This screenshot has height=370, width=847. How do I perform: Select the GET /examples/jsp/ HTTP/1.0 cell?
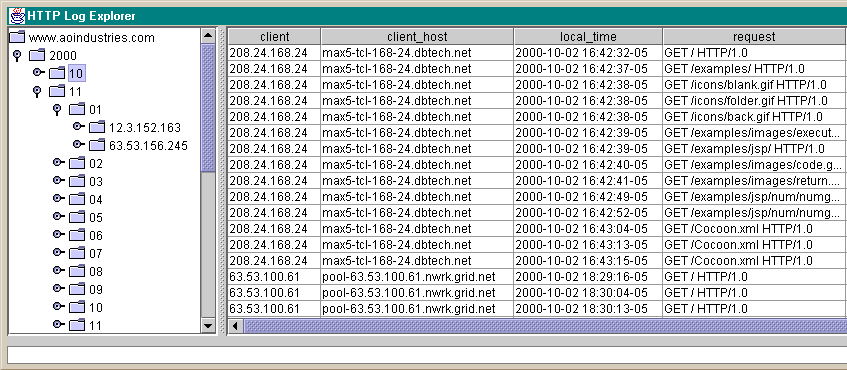[x=755, y=149]
